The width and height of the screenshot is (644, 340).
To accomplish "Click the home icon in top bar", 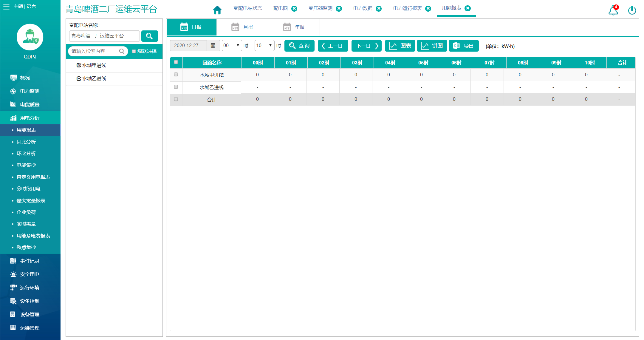I will (217, 10).
